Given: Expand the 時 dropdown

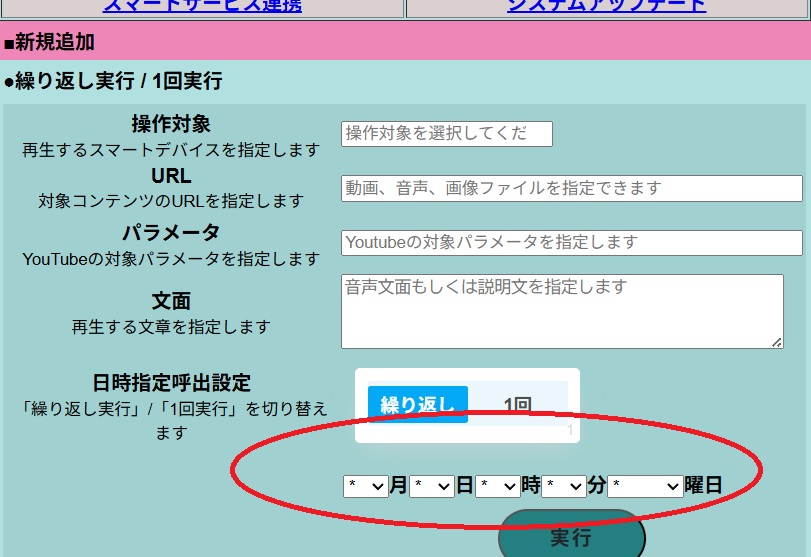Looking at the screenshot, I should [x=497, y=486].
